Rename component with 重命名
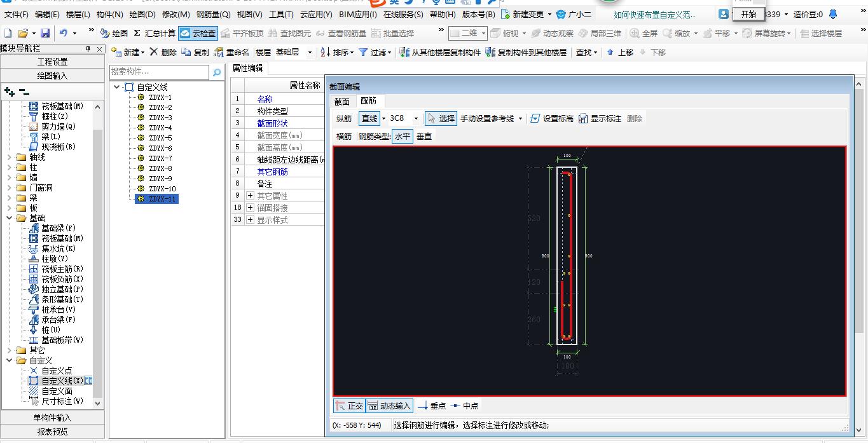This screenshot has width=868, height=443. (x=232, y=52)
